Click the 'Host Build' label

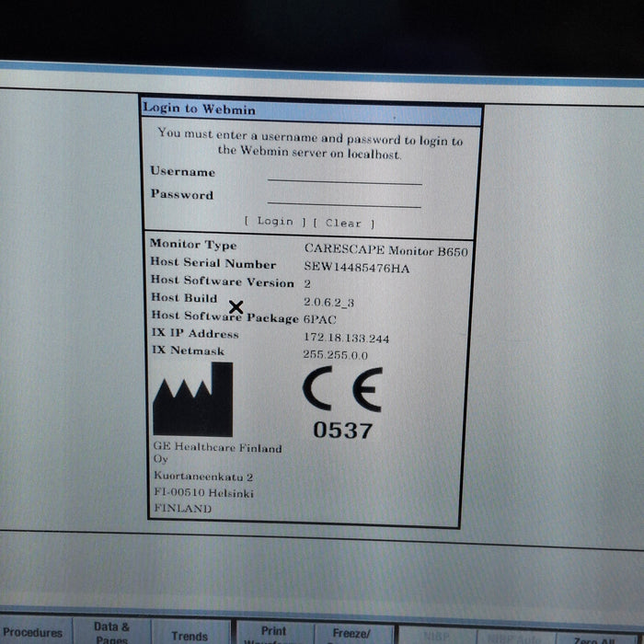click(184, 298)
